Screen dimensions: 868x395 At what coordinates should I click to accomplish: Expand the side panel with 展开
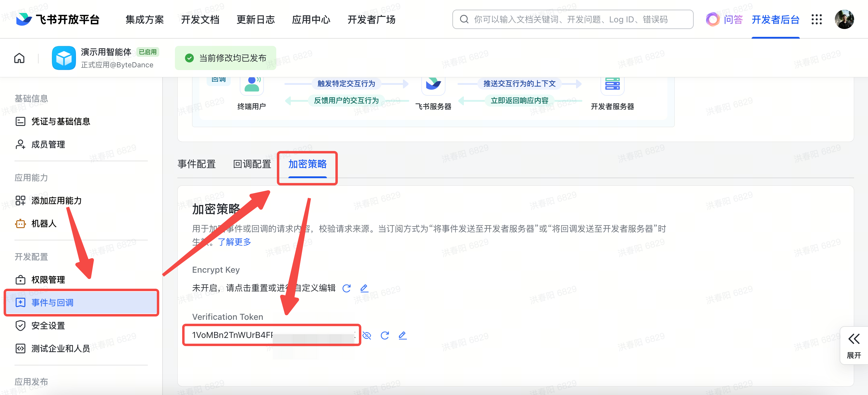(x=854, y=346)
